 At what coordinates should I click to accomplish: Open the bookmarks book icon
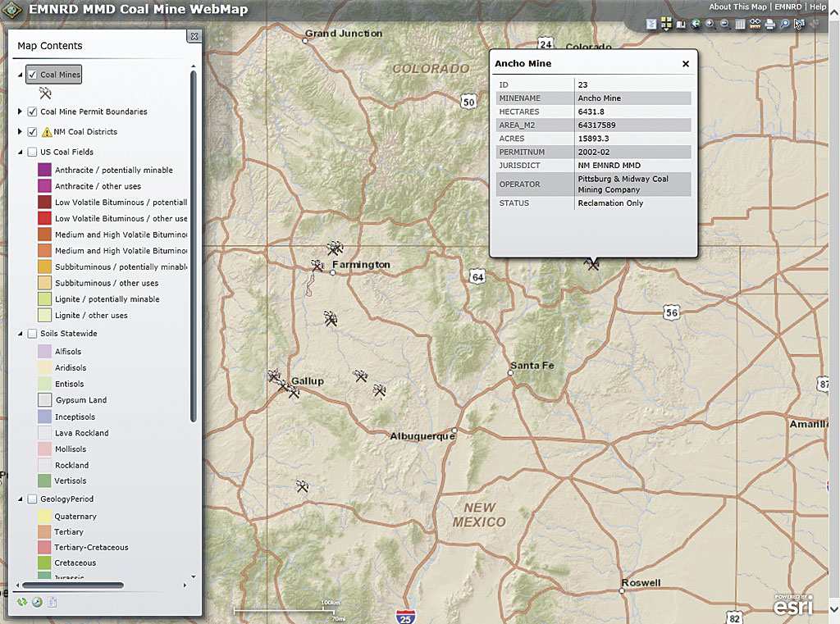pyautogui.click(x=681, y=24)
